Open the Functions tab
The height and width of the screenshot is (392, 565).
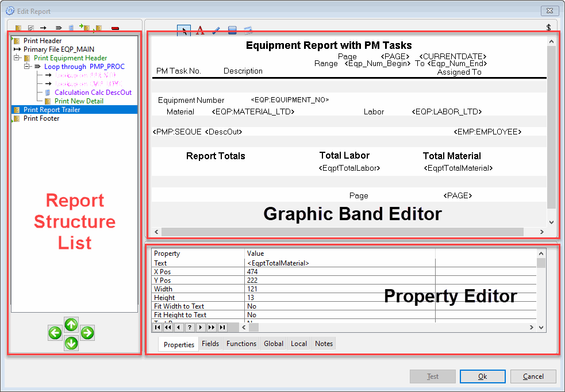[x=241, y=344]
